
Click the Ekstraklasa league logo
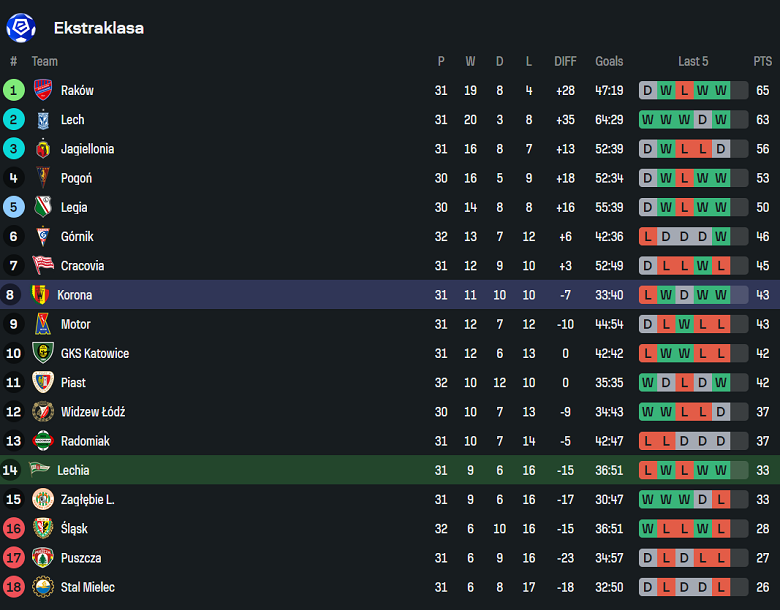[20, 28]
